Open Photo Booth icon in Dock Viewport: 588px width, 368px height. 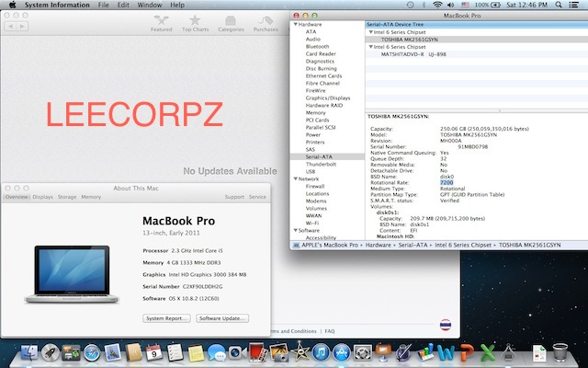(x=257, y=353)
